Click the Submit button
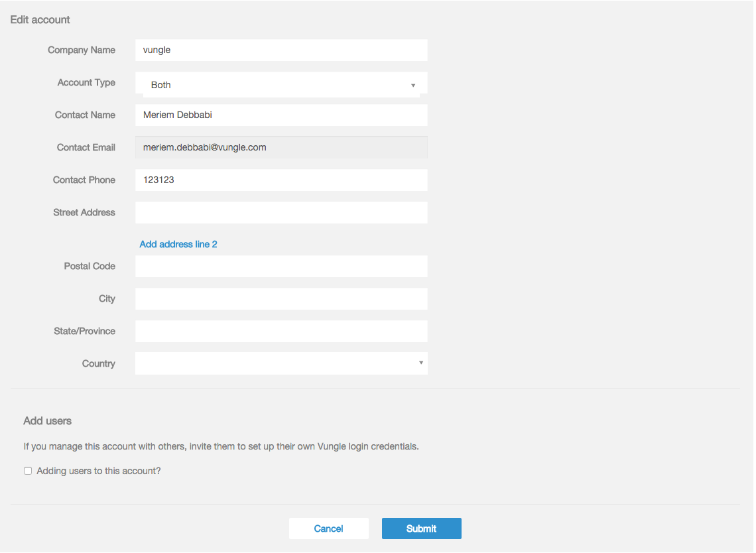Viewport: 756px width, 553px height. point(421,528)
